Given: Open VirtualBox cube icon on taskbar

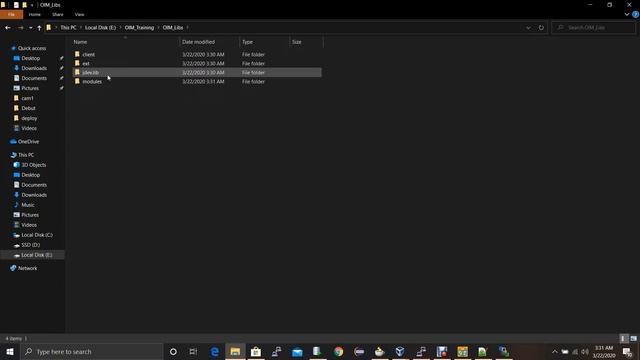Looking at the screenshot, I should pyautogui.click(x=400, y=351).
